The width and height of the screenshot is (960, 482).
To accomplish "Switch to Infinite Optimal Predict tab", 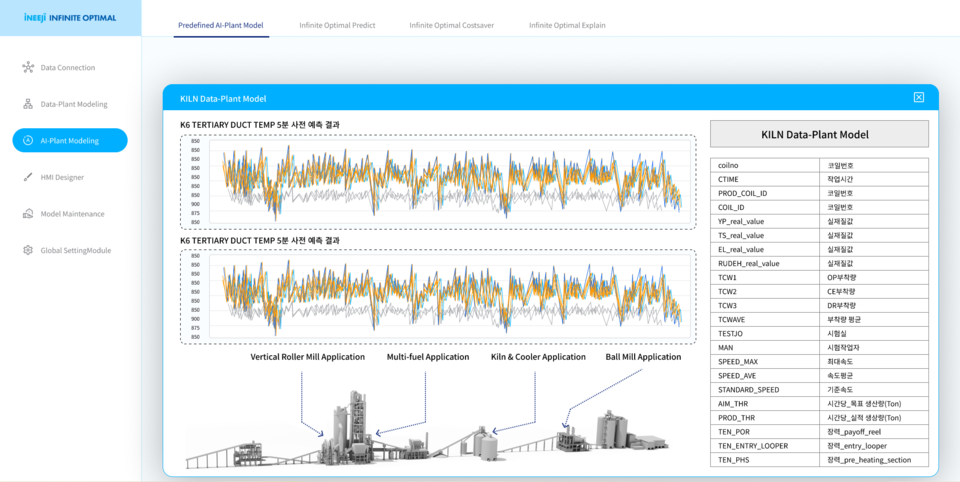I will coord(337,26).
